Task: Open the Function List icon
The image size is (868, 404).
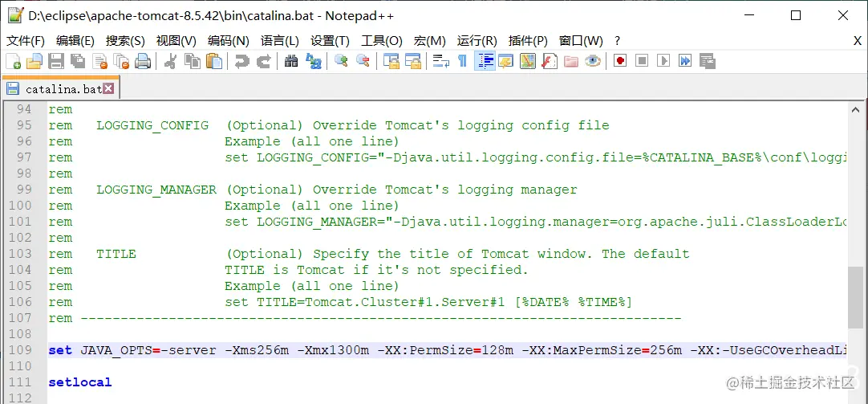Action: tap(550, 61)
